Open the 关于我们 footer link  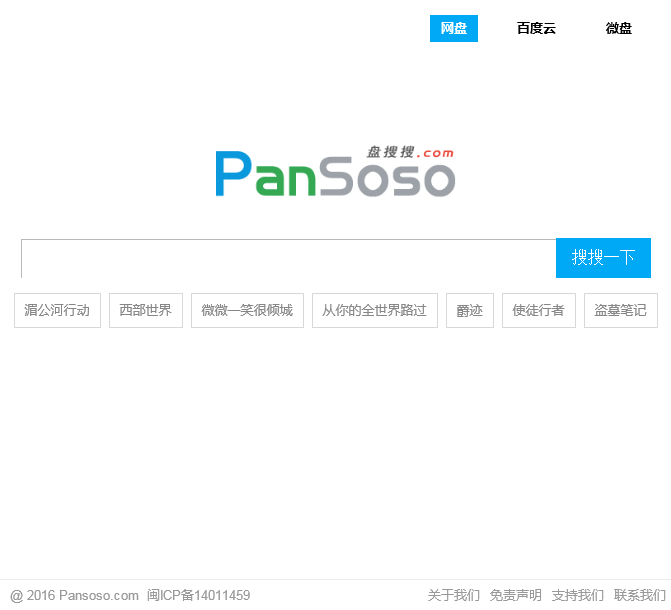[x=454, y=595]
